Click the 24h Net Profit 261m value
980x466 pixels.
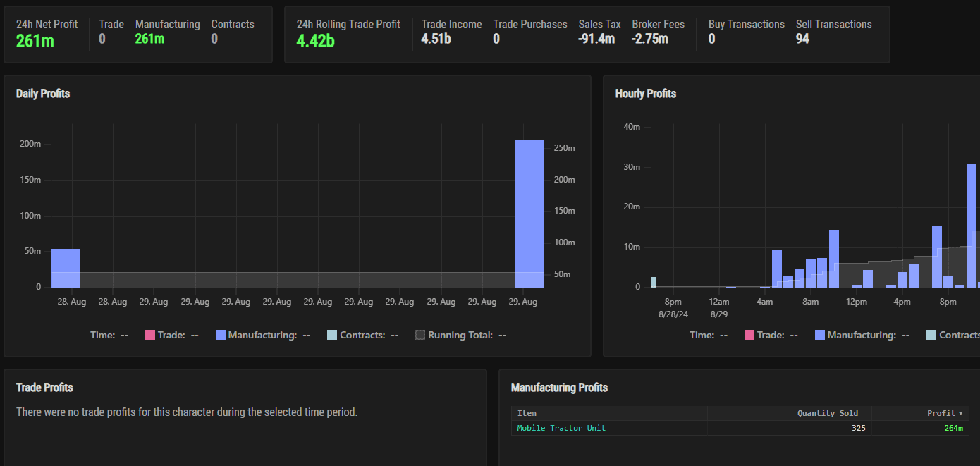coord(35,41)
